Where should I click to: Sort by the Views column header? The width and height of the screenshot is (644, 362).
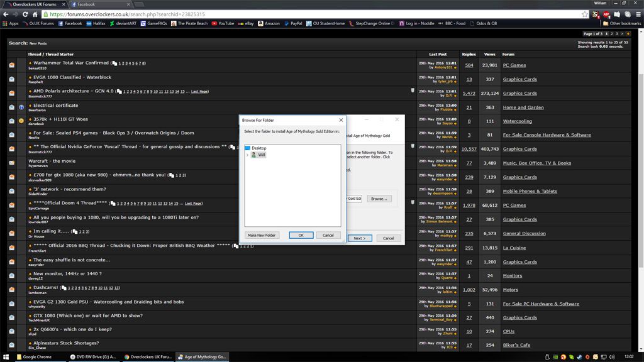[489, 54]
